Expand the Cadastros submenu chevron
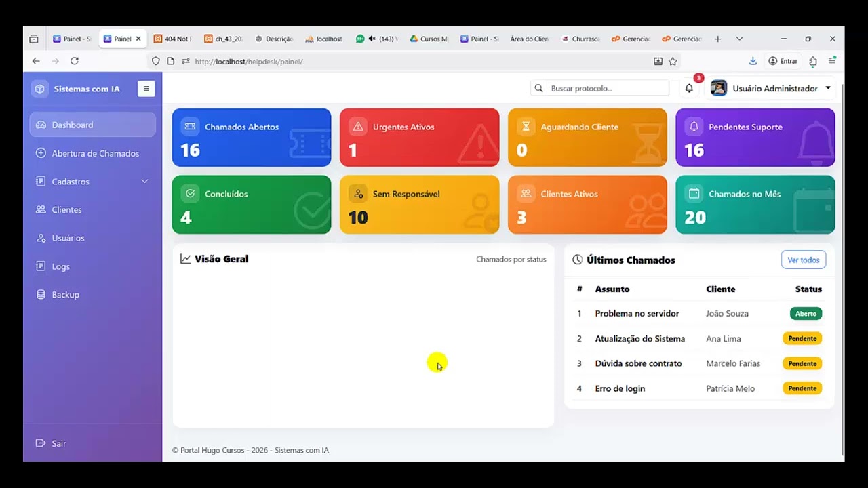This screenshot has width=868, height=488. 144,182
